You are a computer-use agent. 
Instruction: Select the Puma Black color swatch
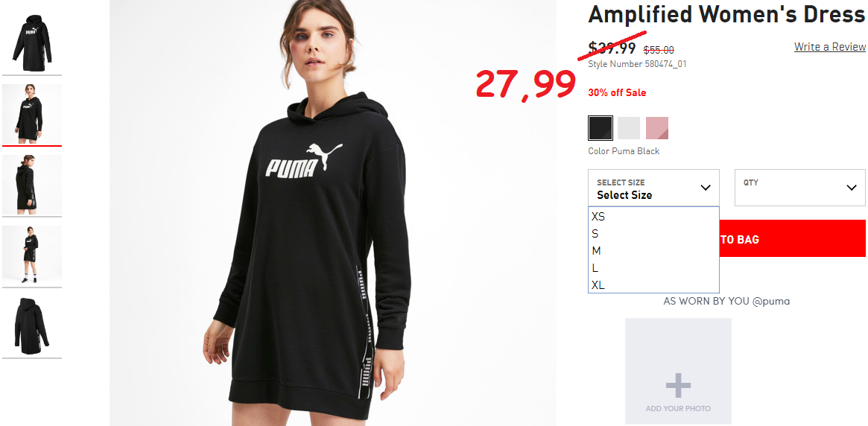[x=601, y=128]
